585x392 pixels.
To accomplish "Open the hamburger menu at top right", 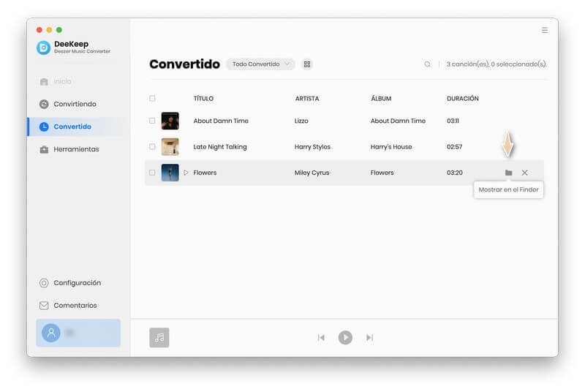I will point(545,30).
